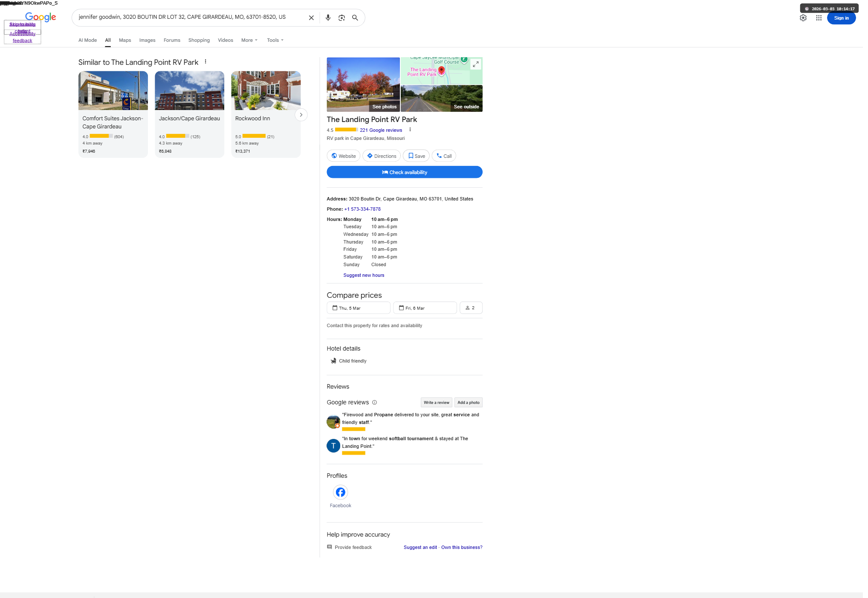Open the Jackson/Cape Girardeau hotel card
Screen dimensions: 868x598
[189, 114]
